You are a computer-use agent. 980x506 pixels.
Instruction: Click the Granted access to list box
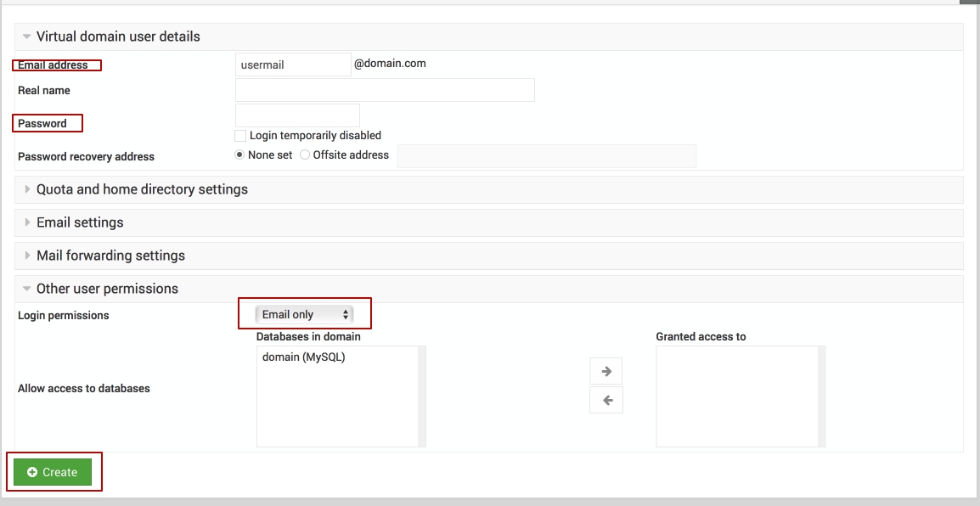point(736,396)
